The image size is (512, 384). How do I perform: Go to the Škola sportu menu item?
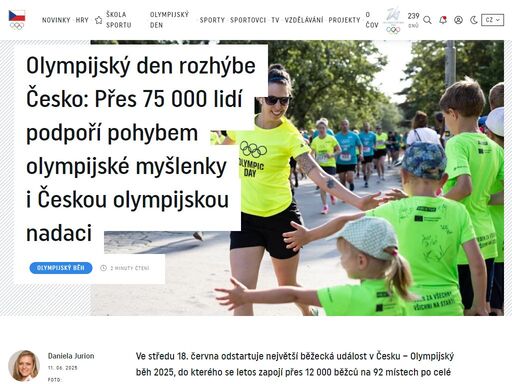119,20
